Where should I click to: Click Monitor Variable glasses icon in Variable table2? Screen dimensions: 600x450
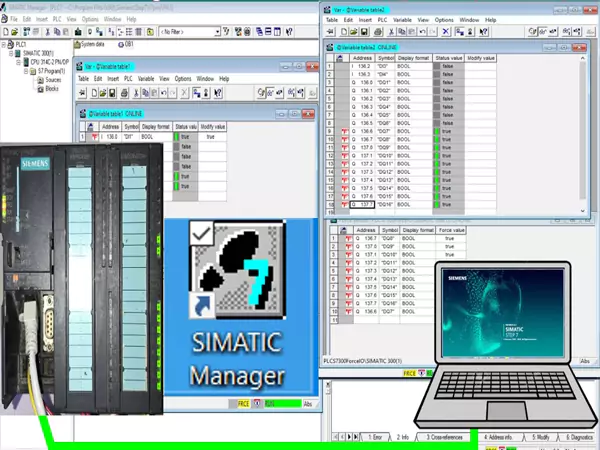point(542,32)
